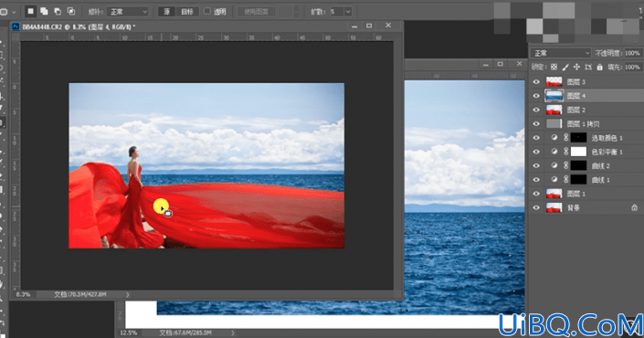Hide layer 图层 4 with eye icon
Image resolution: width=644 pixels, height=338 pixels.
pyautogui.click(x=536, y=96)
